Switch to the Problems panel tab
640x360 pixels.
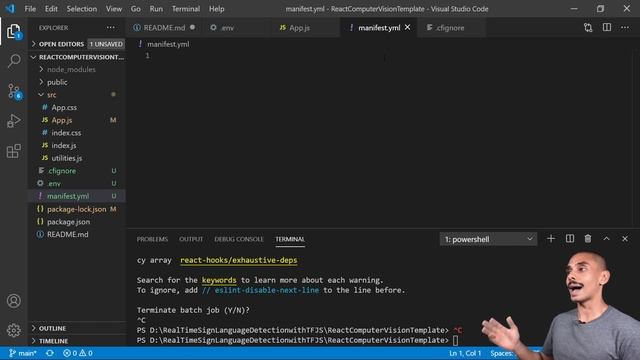[152, 239]
